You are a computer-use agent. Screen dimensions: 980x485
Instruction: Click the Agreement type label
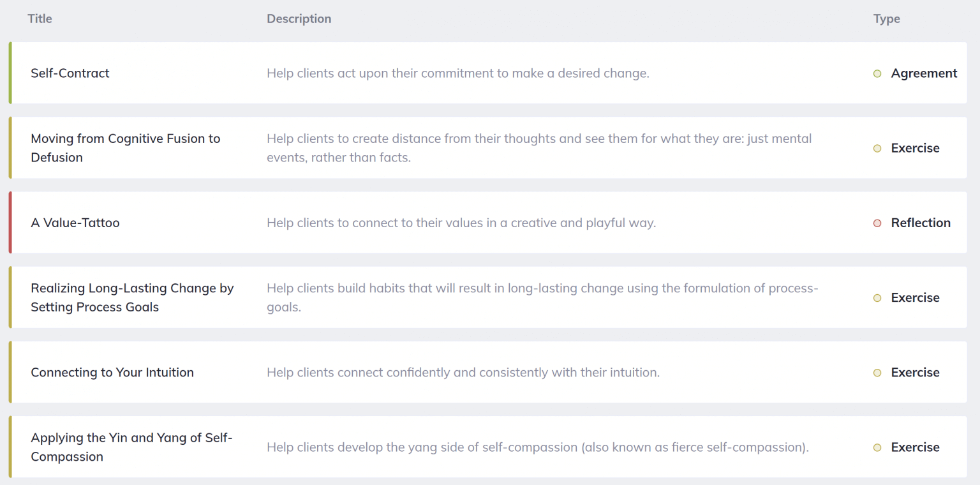(x=924, y=73)
